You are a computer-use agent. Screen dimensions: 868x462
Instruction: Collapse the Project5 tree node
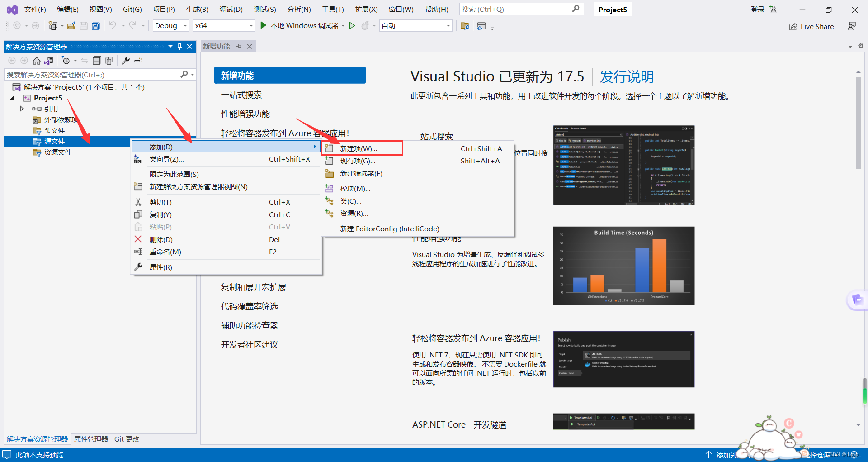pyautogui.click(x=12, y=98)
